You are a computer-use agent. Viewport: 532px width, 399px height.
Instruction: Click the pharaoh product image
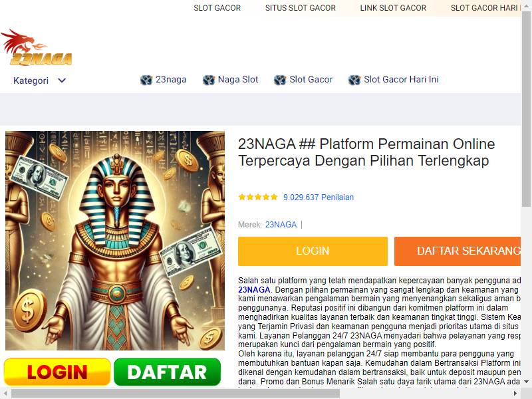(x=114, y=241)
